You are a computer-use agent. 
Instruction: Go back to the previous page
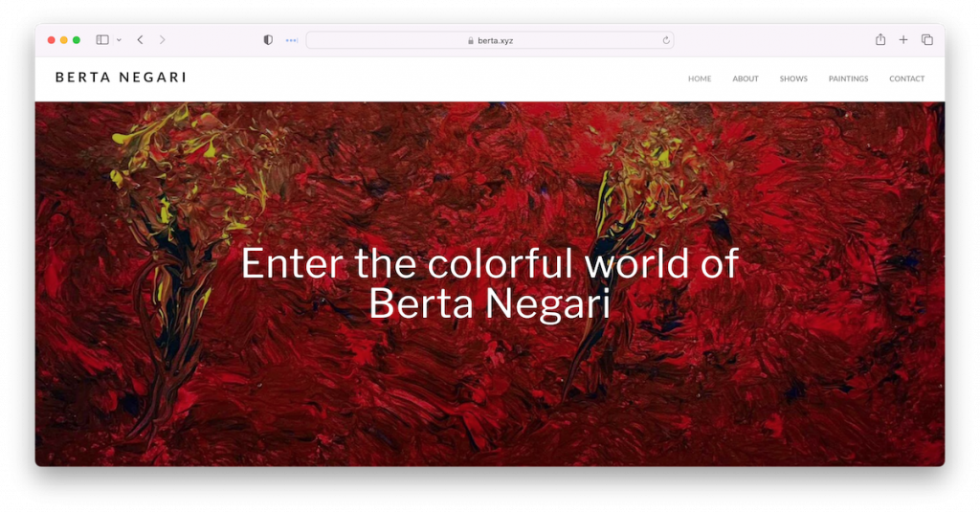pos(140,40)
